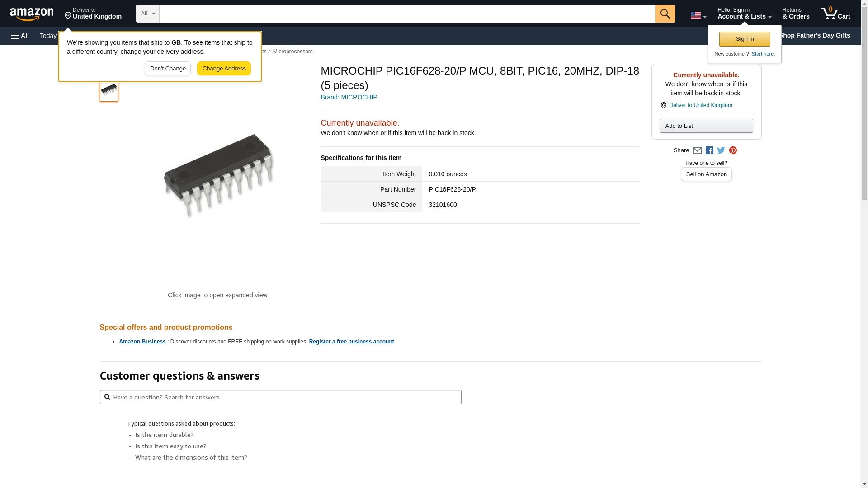The width and height of the screenshot is (868, 488).
Task: Expand the All search category dropdown
Action: coord(148,14)
